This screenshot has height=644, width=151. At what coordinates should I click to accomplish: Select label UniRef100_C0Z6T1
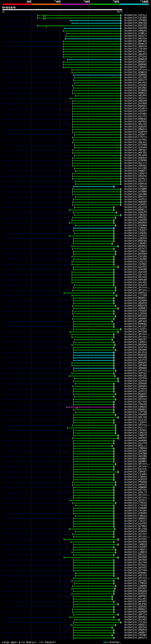click(x=135, y=329)
